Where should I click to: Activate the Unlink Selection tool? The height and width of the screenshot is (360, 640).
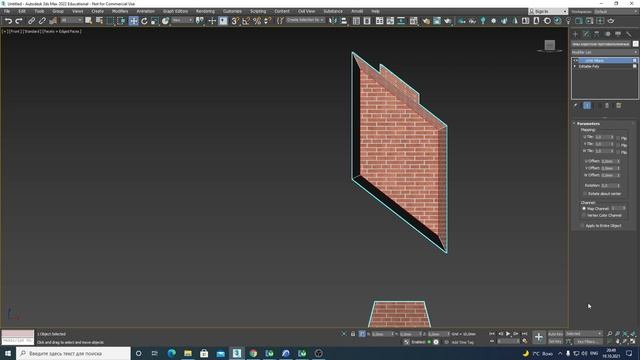[x=42, y=20]
